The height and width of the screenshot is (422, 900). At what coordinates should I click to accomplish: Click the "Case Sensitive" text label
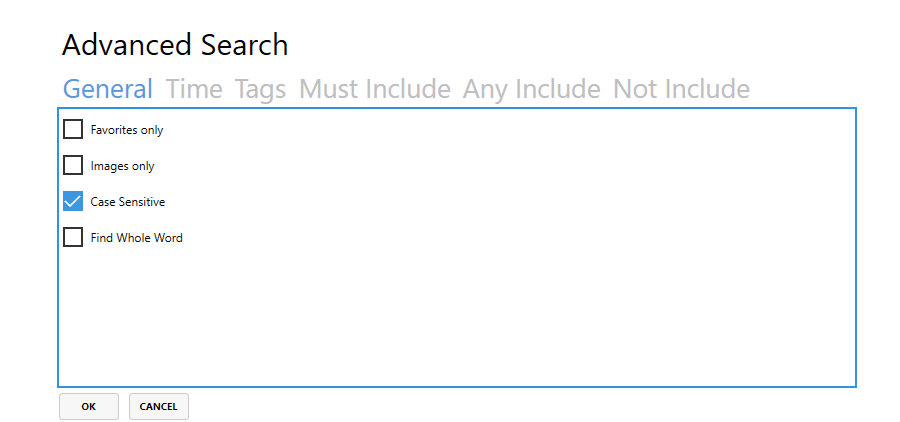(x=127, y=202)
